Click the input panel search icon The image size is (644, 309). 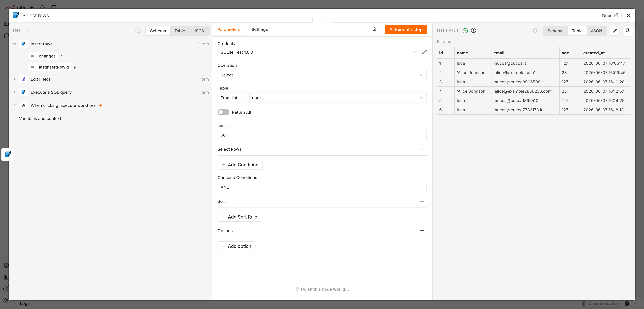(x=138, y=31)
